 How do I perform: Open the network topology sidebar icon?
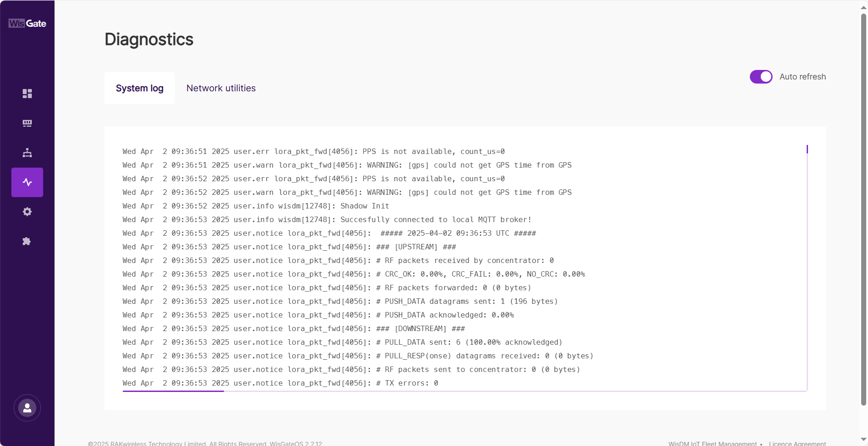[27, 153]
